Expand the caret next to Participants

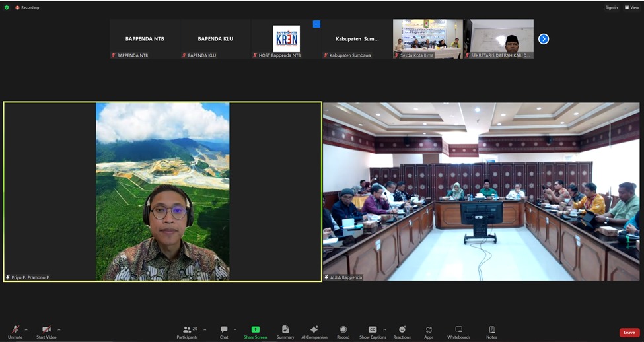pos(205,329)
